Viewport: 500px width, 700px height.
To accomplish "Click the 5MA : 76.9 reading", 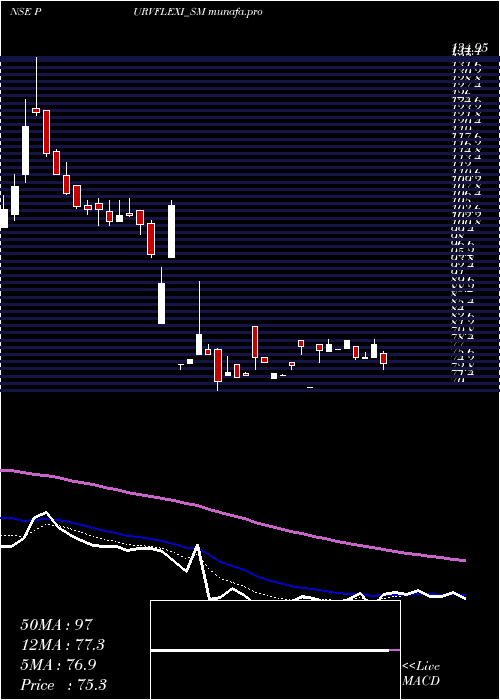I will (59, 665).
